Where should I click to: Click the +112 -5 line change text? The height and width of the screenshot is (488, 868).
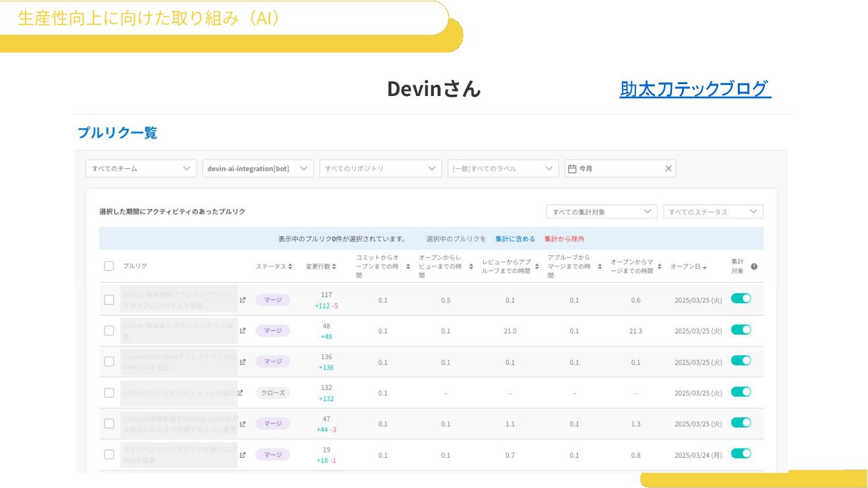[326, 306]
